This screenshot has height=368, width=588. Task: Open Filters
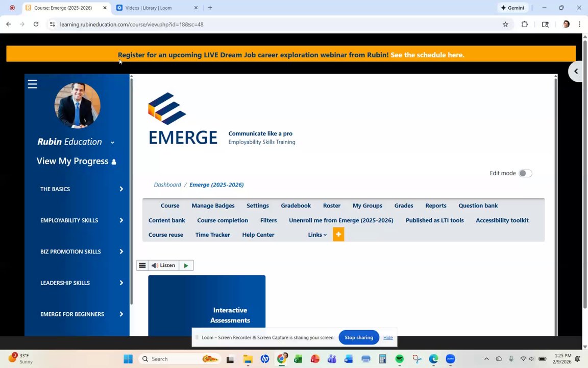(x=268, y=220)
